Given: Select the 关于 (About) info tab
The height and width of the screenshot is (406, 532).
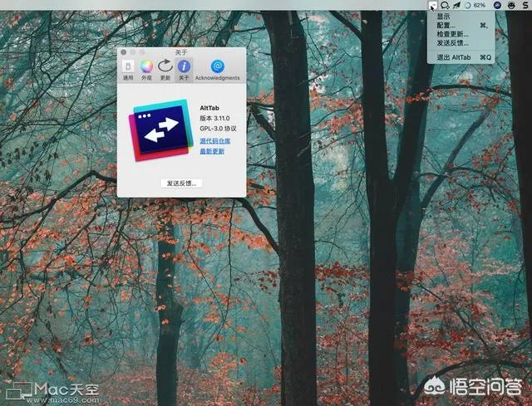Looking at the screenshot, I should [x=184, y=70].
